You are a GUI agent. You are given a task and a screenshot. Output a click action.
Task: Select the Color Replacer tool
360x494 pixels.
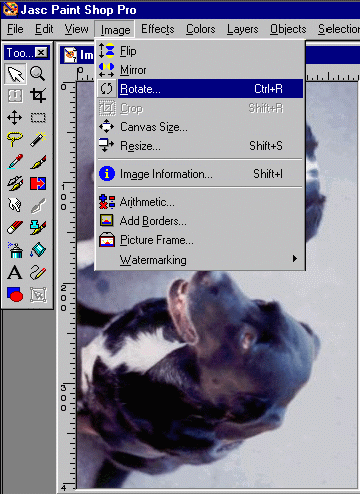point(38,184)
